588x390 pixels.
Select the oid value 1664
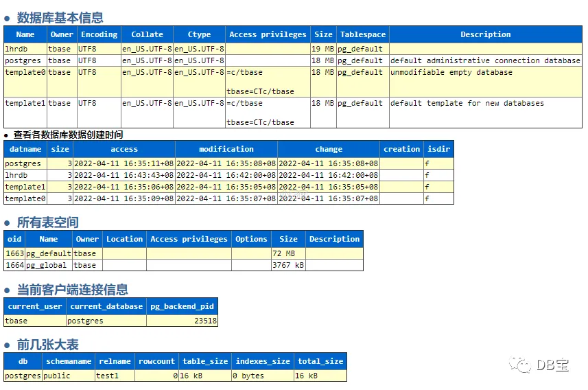click(x=14, y=265)
